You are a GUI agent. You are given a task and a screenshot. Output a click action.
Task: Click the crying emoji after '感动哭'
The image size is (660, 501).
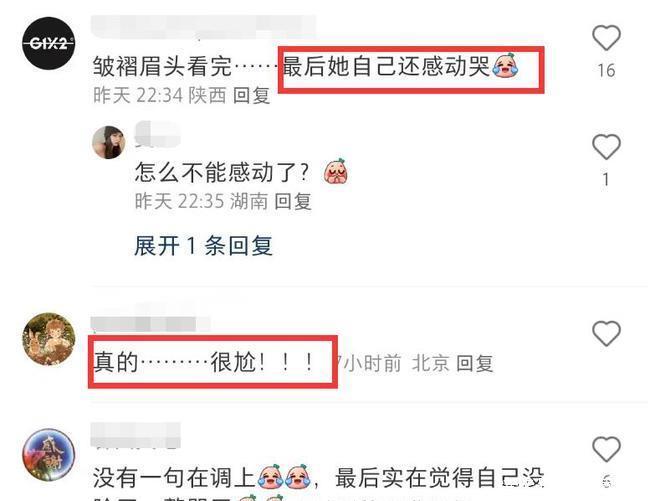506,66
